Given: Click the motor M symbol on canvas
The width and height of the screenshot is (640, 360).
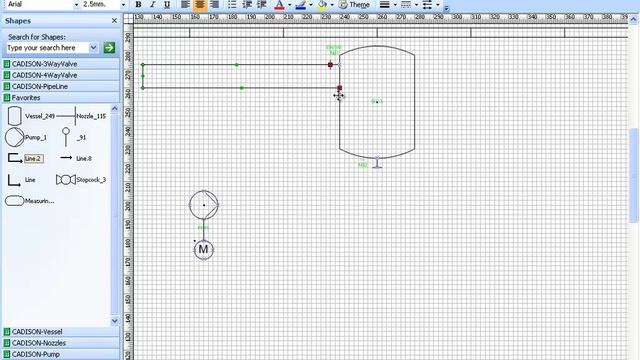Looking at the screenshot, I should [203, 249].
